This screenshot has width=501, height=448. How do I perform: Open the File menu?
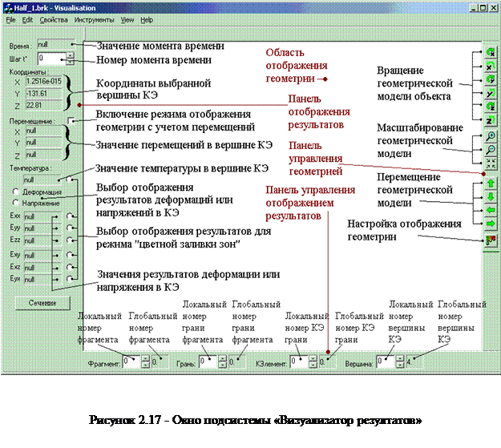pos(11,20)
